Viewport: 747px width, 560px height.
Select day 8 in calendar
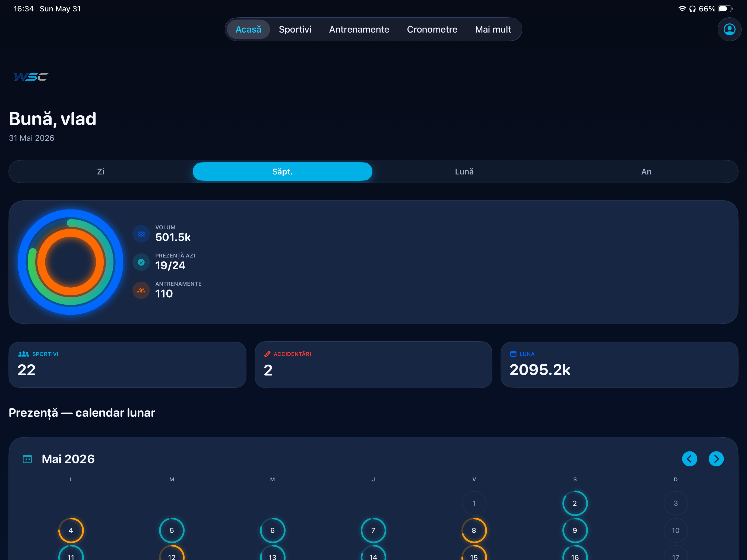(x=474, y=530)
